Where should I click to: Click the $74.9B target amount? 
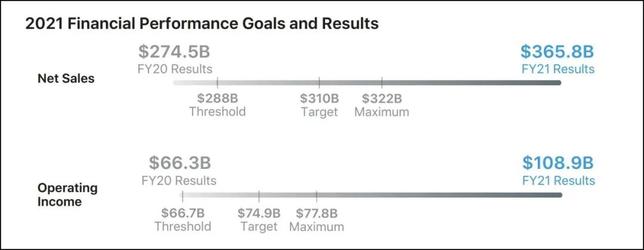pos(259,213)
